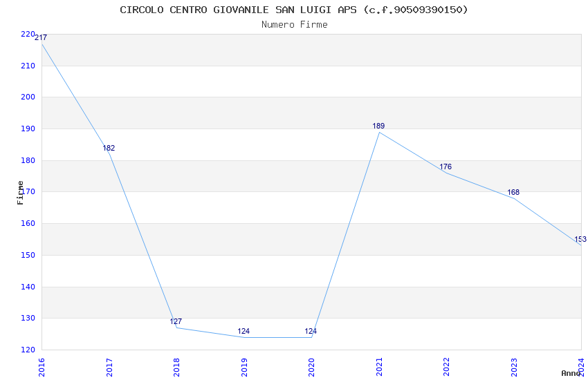Image resolution: width=588 pixels, height=380 pixels.
Task: Click the Anno axis label
Action: (x=571, y=373)
